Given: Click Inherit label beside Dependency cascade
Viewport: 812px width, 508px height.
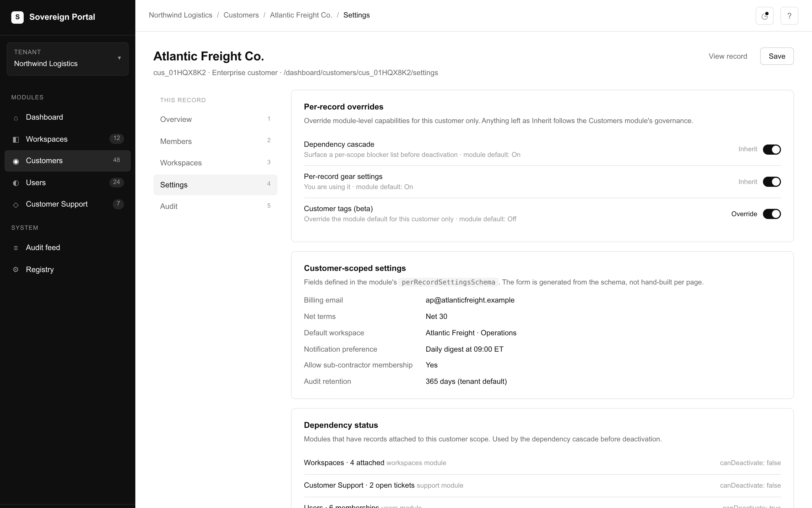Looking at the screenshot, I should [x=748, y=149].
